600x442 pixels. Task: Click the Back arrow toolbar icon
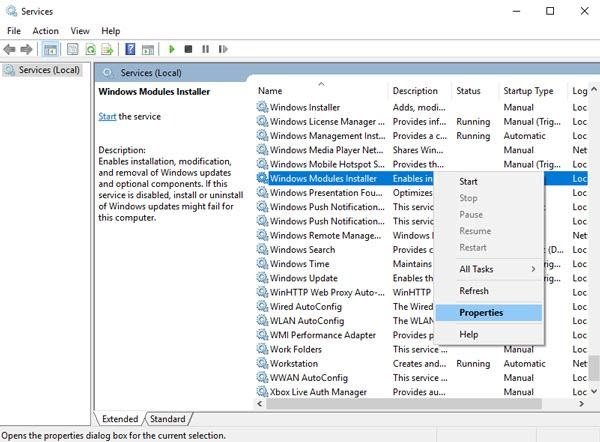(x=9, y=49)
